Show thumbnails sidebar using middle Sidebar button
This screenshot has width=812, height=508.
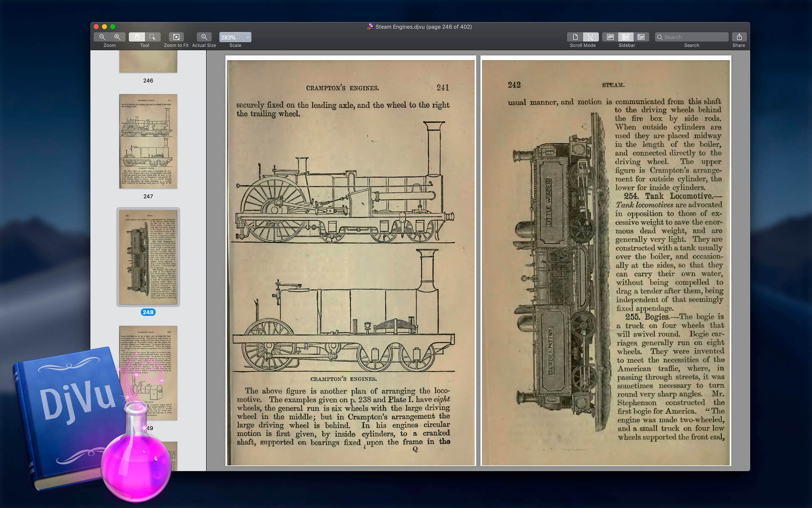pos(626,37)
